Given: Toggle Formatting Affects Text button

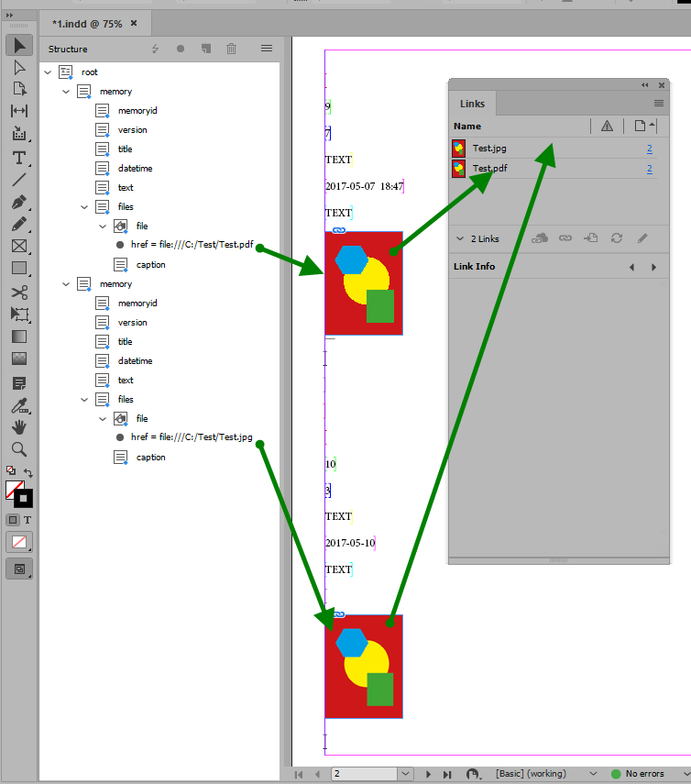Looking at the screenshot, I should 27,520.
